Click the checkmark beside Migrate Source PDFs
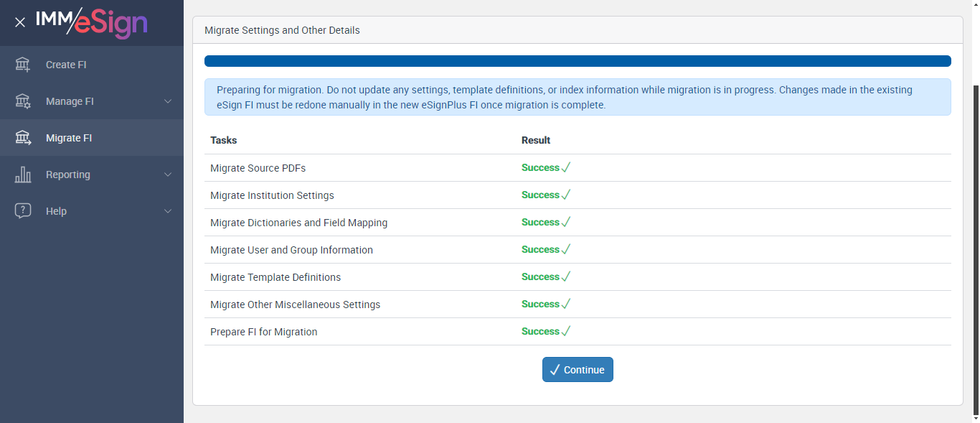The width and height of the screenshot is (980, 423). point(566,168)
